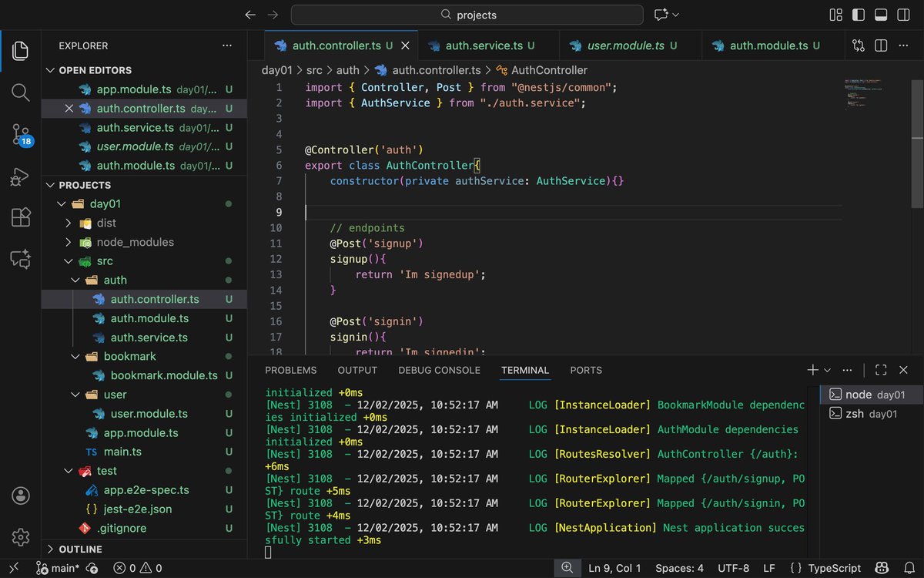Click Ln 9, Col 1 to go to line
This screenshot has height=578, width=924.
(x=614, y=568)
